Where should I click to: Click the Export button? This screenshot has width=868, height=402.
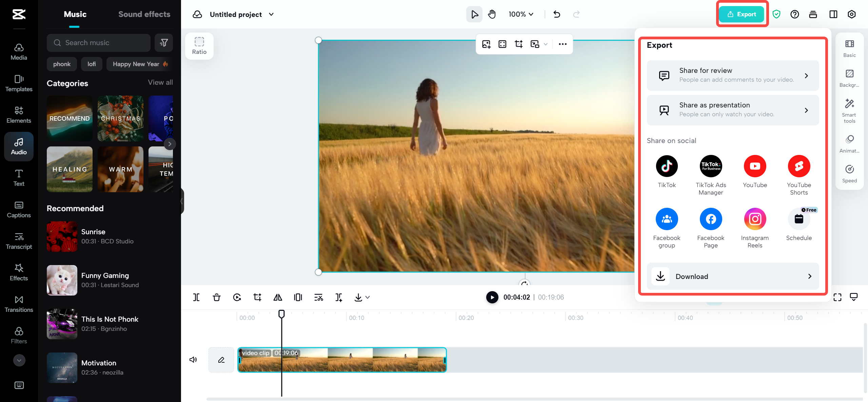click(742, 14)
